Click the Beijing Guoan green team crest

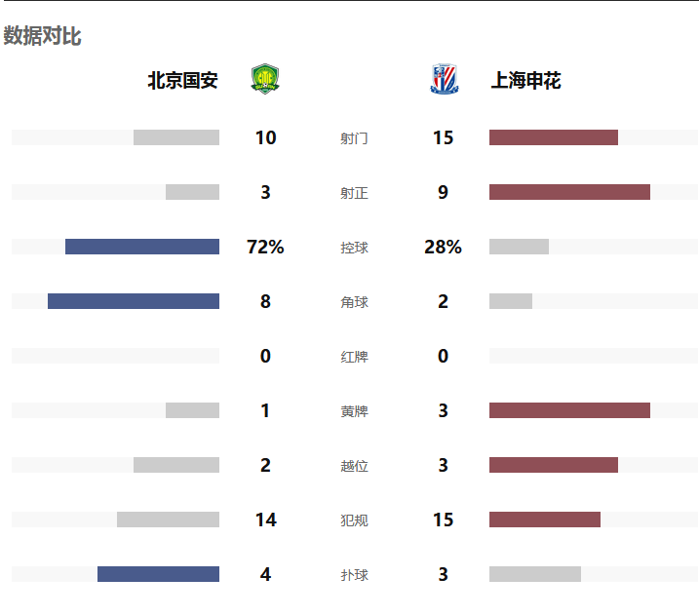click(x=265, y=79)
